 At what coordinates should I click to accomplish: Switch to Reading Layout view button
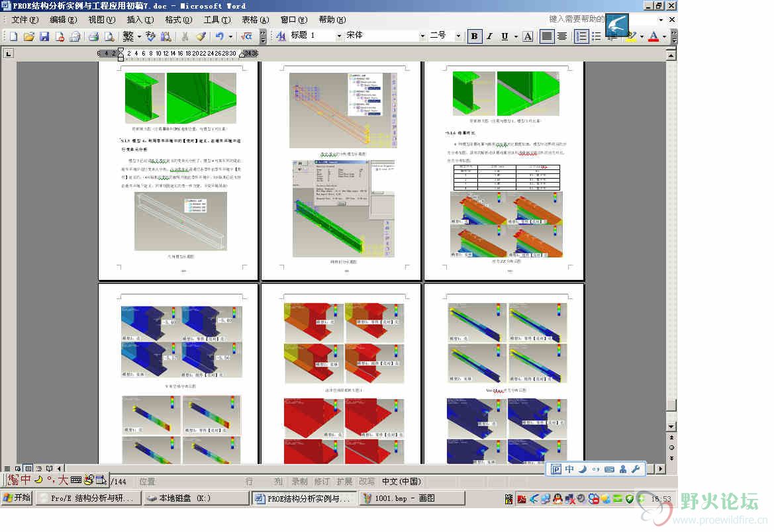click(x=50, y=468)
